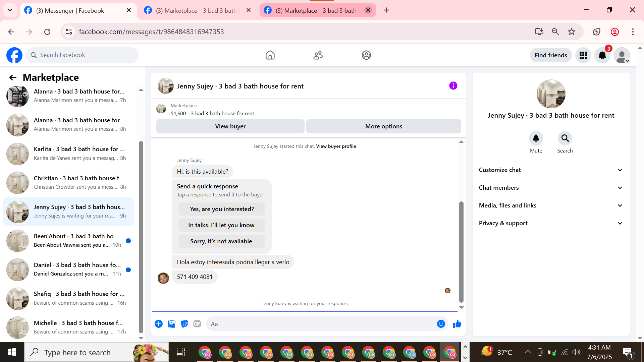
Task: Open a new browser tab
Action: click(386, 10)
